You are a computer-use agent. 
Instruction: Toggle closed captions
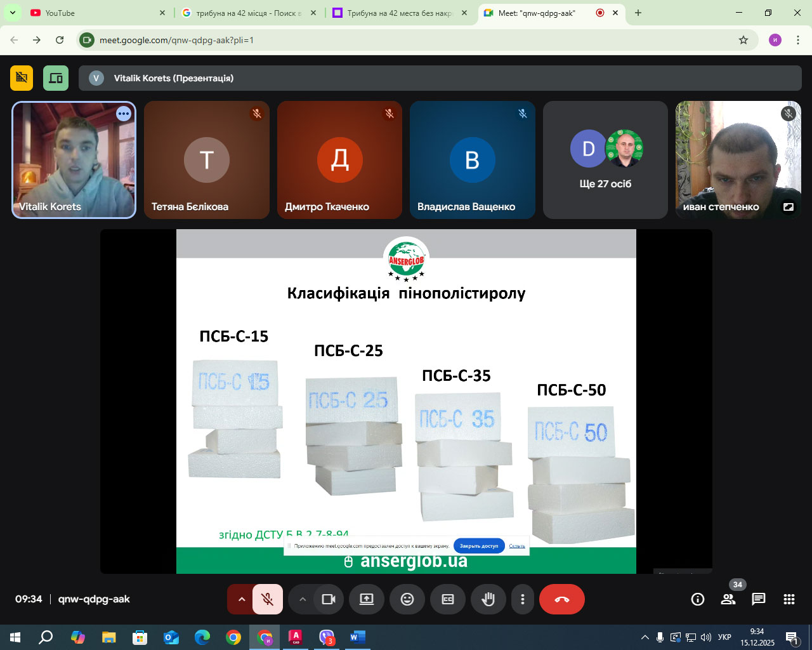coord(448,599)
